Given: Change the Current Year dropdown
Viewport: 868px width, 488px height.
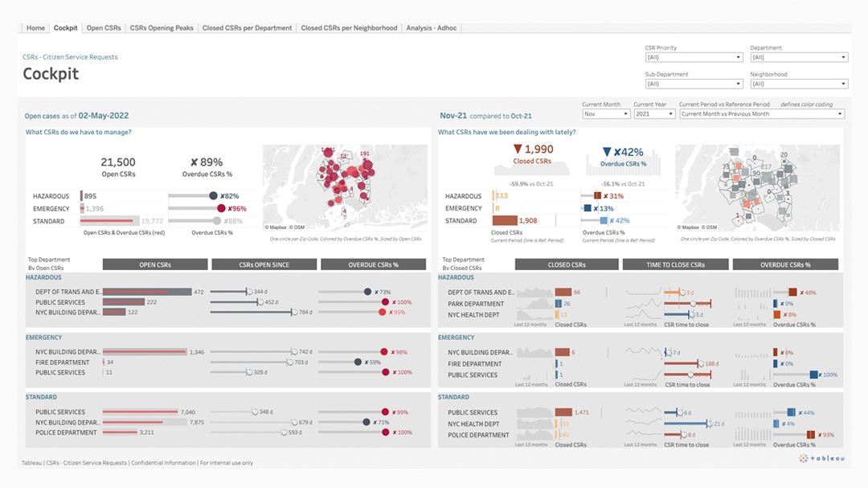Looking at the screenshot, I should coord(654,113).
